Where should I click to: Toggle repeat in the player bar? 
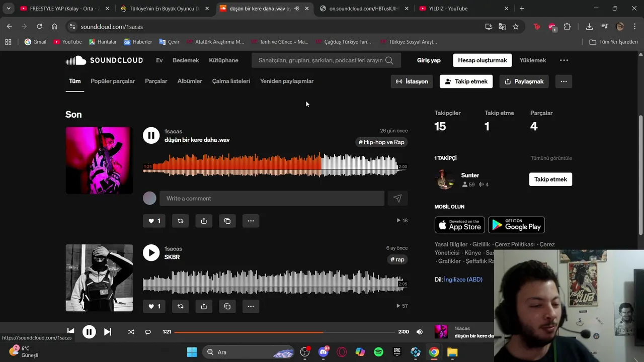pos(148,332)
